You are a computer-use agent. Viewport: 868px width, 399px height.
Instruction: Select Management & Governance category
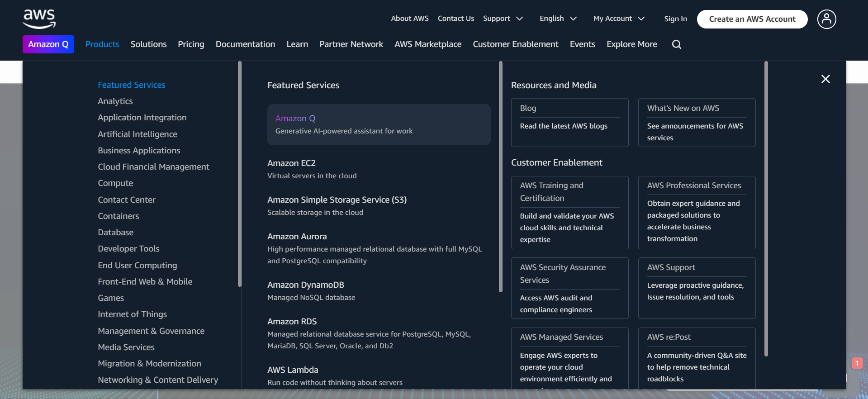coord(151,331)
